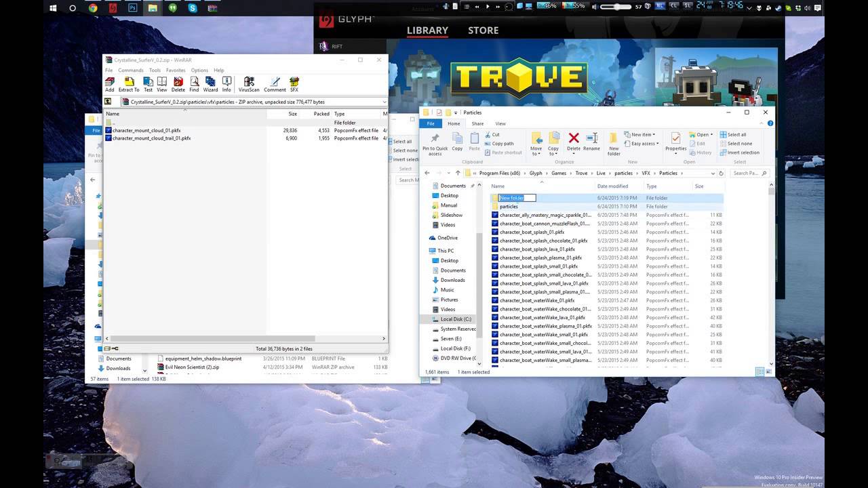This screenshot has height=488, width=868.
Task: Click Invert selection in Particles ribbon
Action: tap(739, 152)
